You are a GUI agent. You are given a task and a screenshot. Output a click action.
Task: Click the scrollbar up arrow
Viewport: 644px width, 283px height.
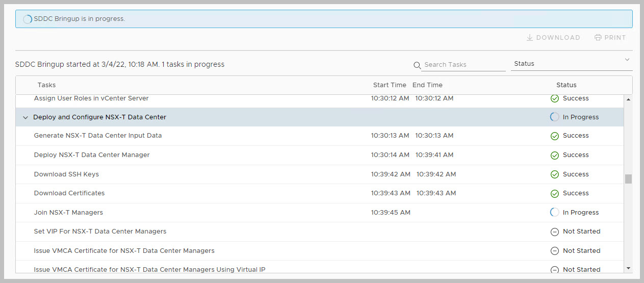pos(628,99)
